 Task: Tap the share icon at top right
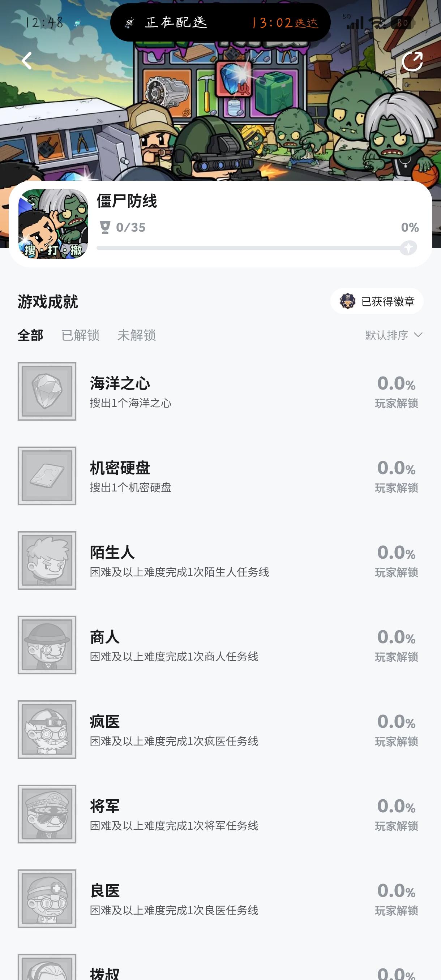pyautogui.click(x=412, y=61)
